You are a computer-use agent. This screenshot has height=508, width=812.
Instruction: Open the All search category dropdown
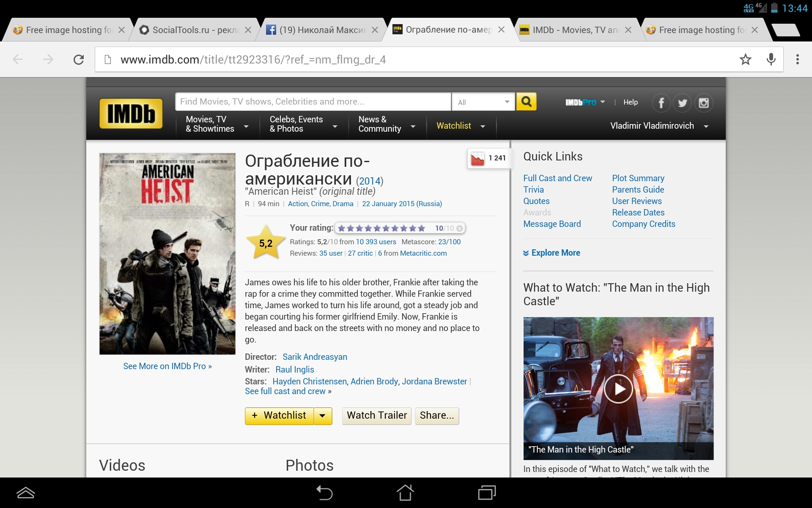click(483, 102)
